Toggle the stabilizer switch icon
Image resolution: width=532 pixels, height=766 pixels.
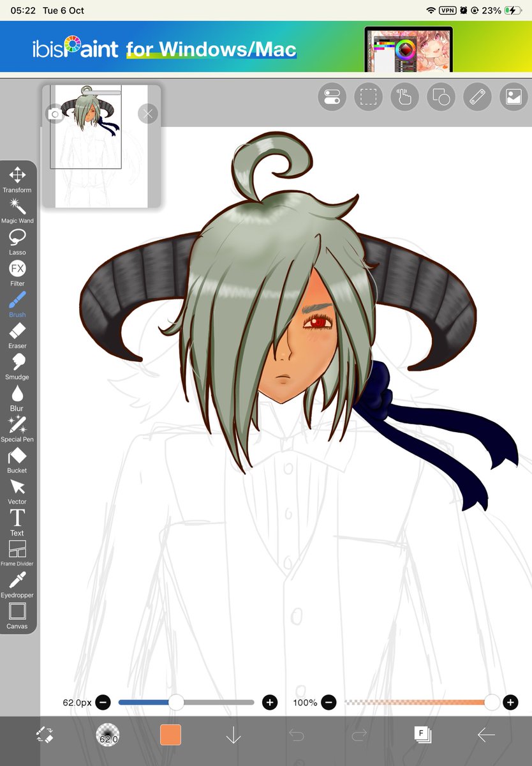[332, 97]
